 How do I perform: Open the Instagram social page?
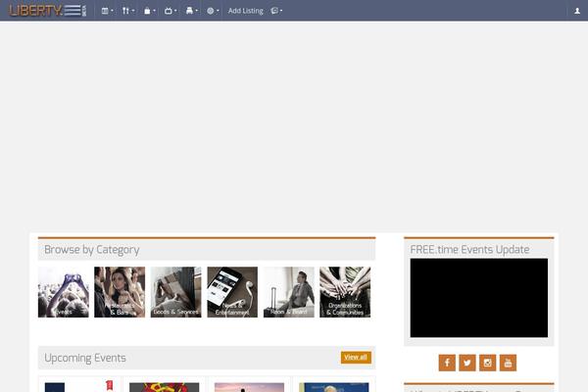coord(488,363)
